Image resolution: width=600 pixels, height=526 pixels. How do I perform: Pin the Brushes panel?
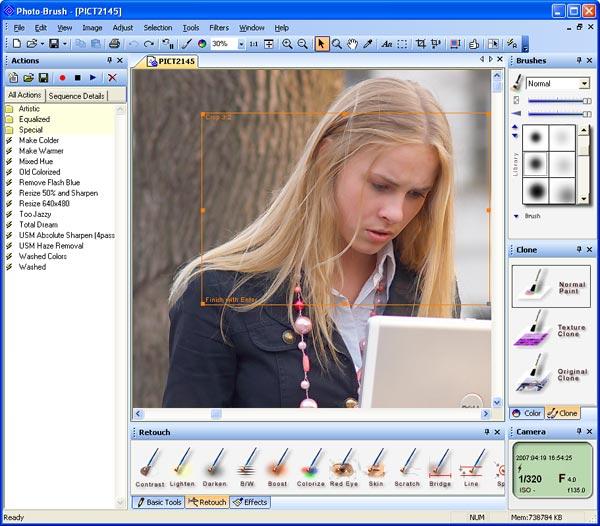point(579,60)
